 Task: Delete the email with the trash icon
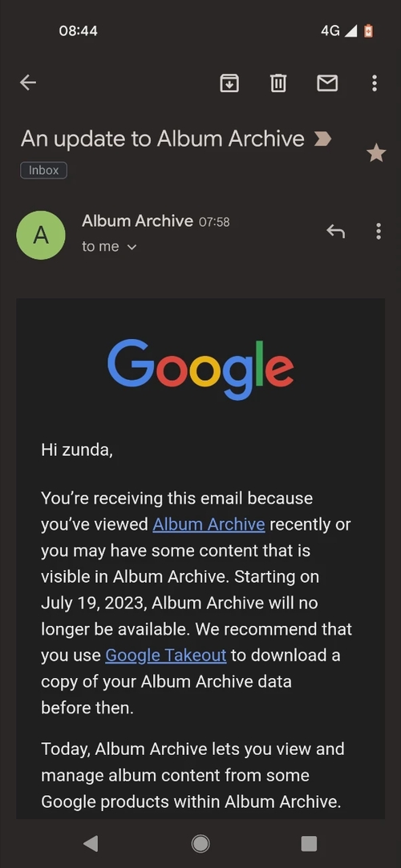point(278,83)
